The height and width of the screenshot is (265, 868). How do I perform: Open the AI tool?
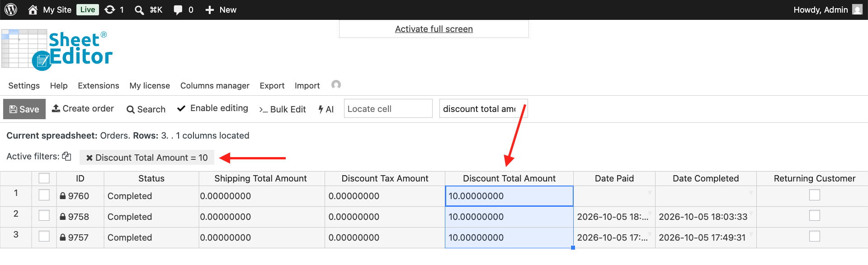click(x=326, y=109)
